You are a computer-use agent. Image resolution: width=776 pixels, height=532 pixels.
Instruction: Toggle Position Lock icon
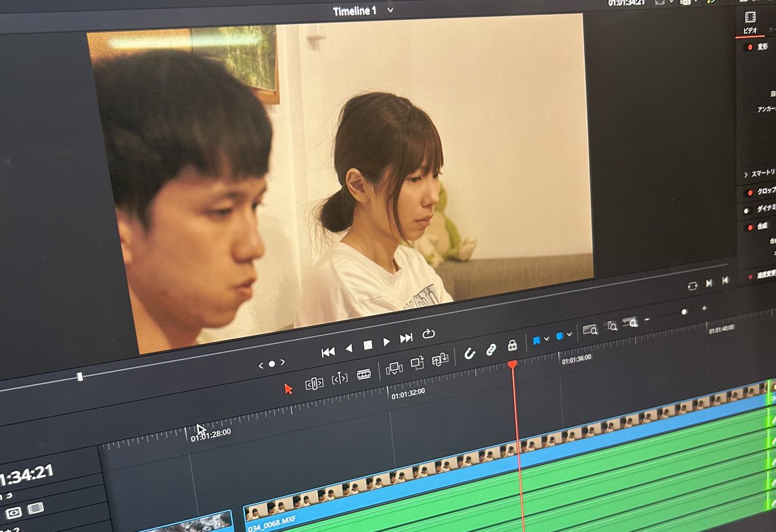tap(512, 345)
